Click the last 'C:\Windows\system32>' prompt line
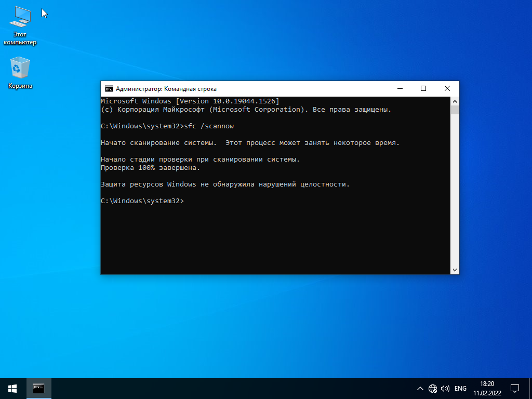Viewport: 532px width, 399px height. pyautogui.click(x=142, y=201)
